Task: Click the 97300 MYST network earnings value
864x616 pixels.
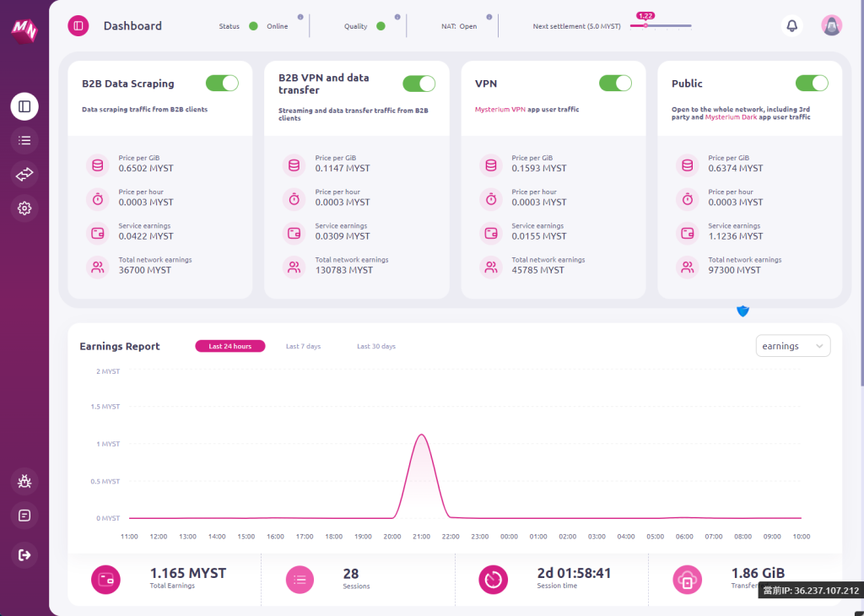Action: coord(735,270)
